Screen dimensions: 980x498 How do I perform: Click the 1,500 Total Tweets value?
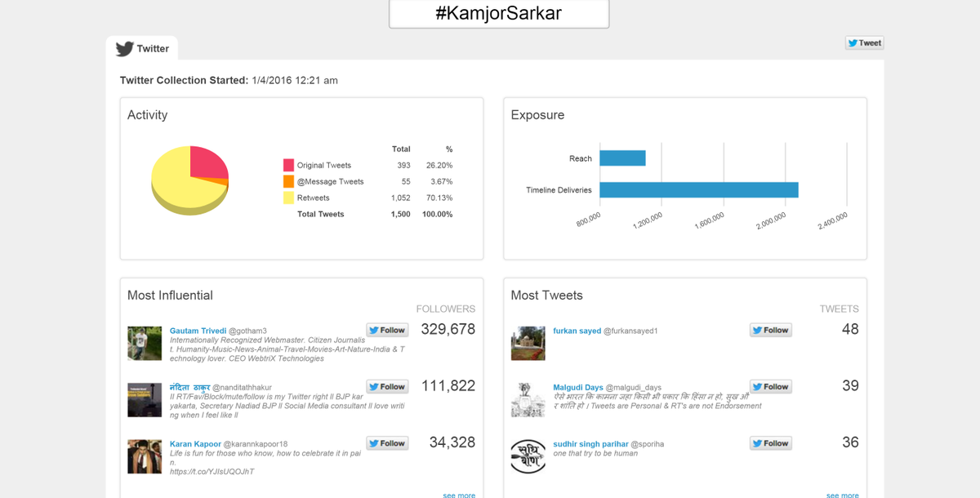400,214
